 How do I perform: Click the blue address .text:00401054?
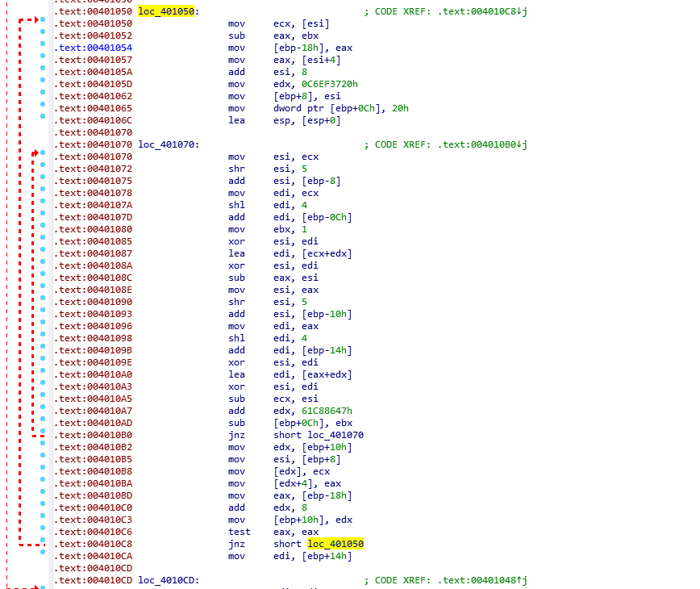pyautogui.click(x=93, y=48)
